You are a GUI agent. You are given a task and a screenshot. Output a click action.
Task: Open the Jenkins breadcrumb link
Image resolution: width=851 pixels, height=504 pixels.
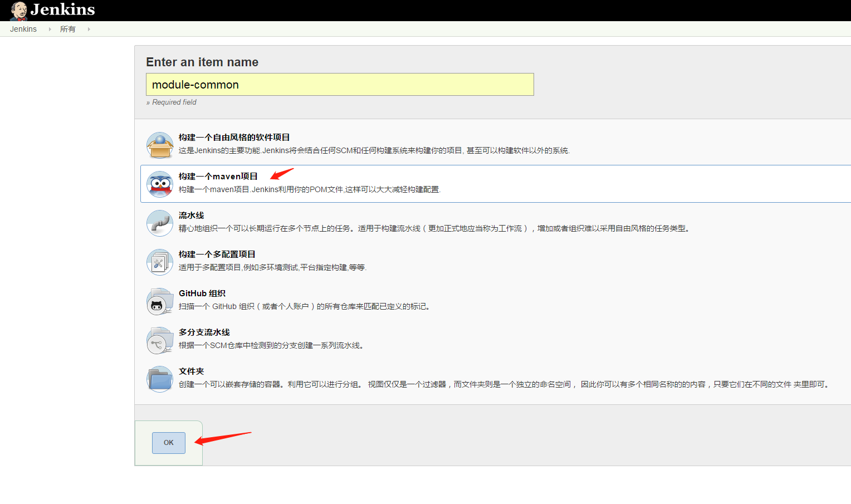pyautogui.click(x=23, y=29)
